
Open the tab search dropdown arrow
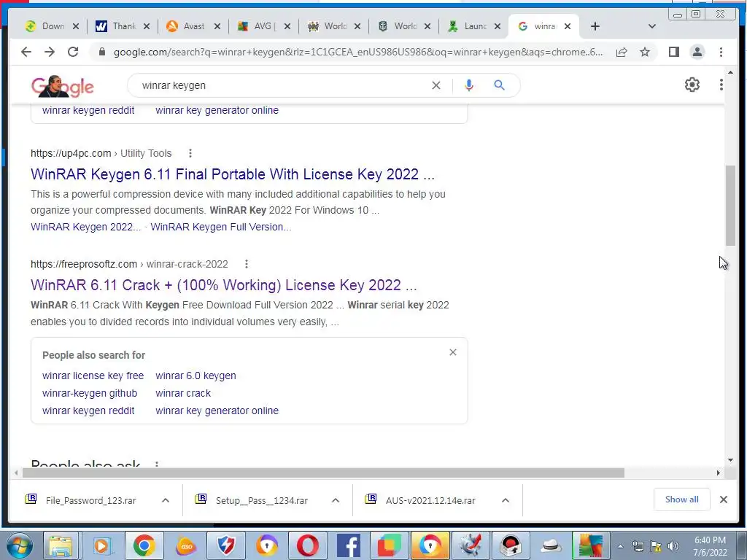coord(651,27)
